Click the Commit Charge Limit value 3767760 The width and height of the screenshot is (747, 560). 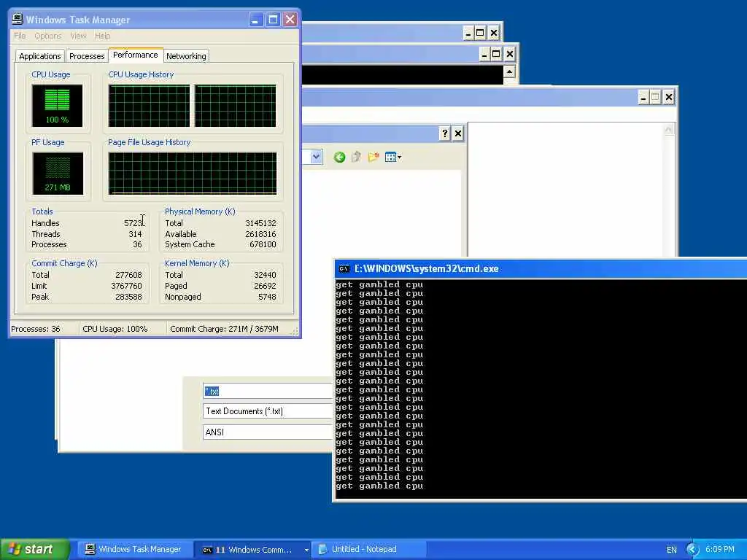tap(126, 286)
